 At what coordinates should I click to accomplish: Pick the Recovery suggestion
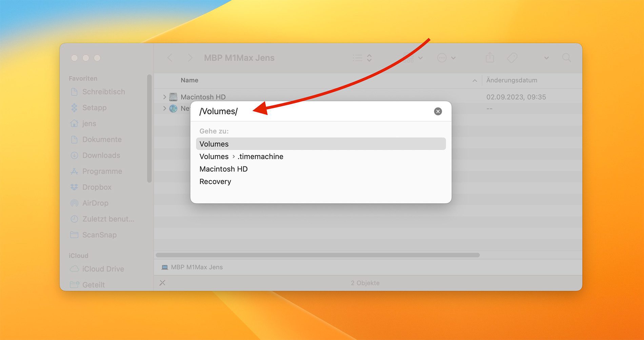coord(215,182)
